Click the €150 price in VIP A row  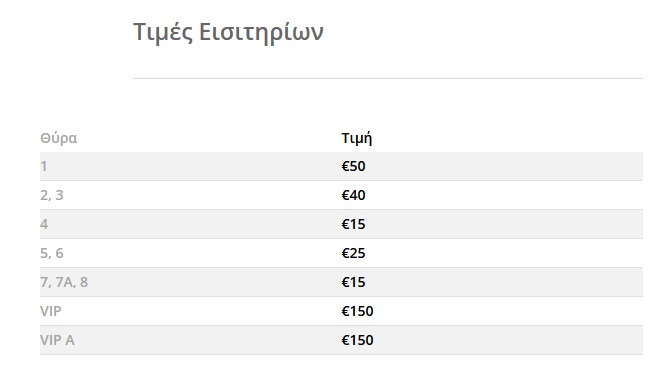tap(357, 340)
